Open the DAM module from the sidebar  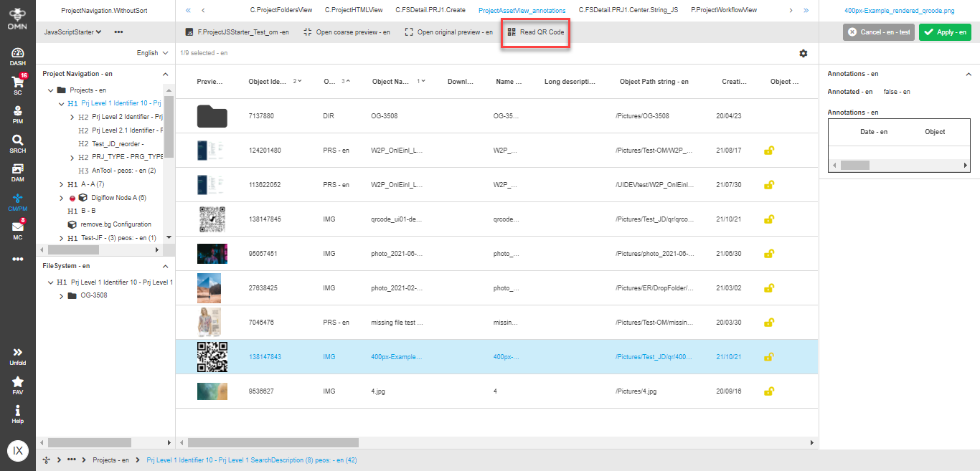[x=17, y=171]
